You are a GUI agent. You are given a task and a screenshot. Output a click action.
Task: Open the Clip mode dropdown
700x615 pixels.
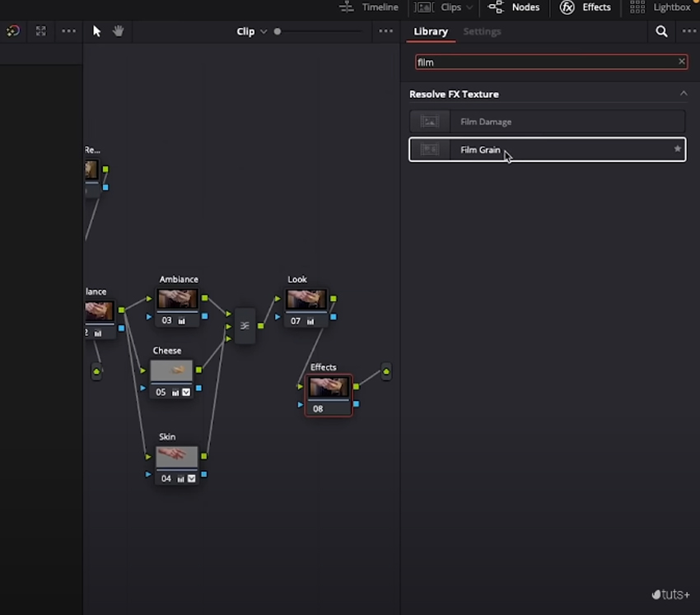[x=251, y=31]
